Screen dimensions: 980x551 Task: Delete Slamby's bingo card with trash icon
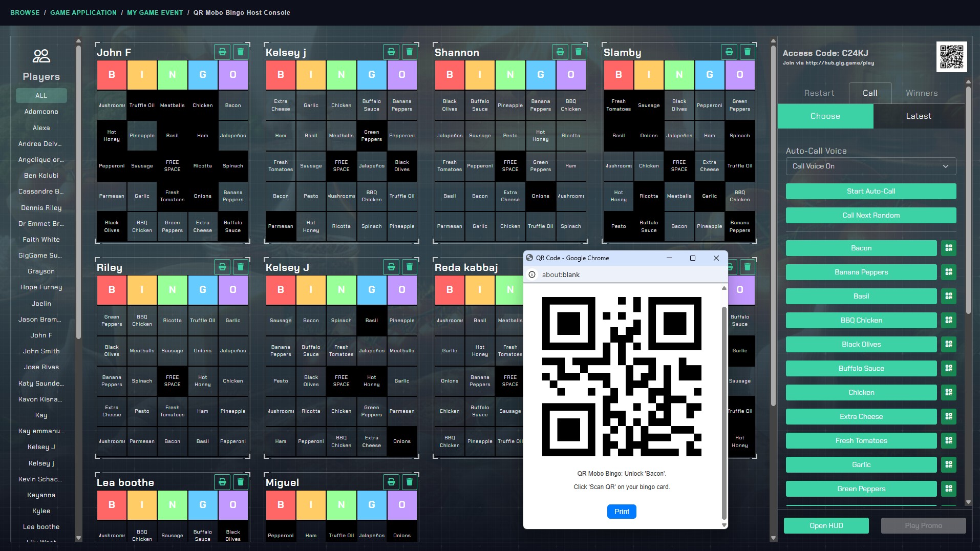747,52
